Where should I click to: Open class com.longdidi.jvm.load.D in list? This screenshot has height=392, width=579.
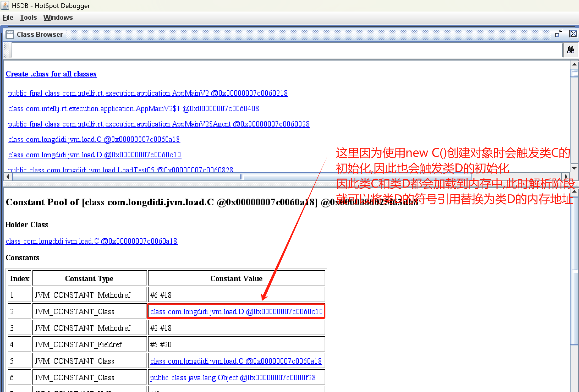(x=94, y=155)
